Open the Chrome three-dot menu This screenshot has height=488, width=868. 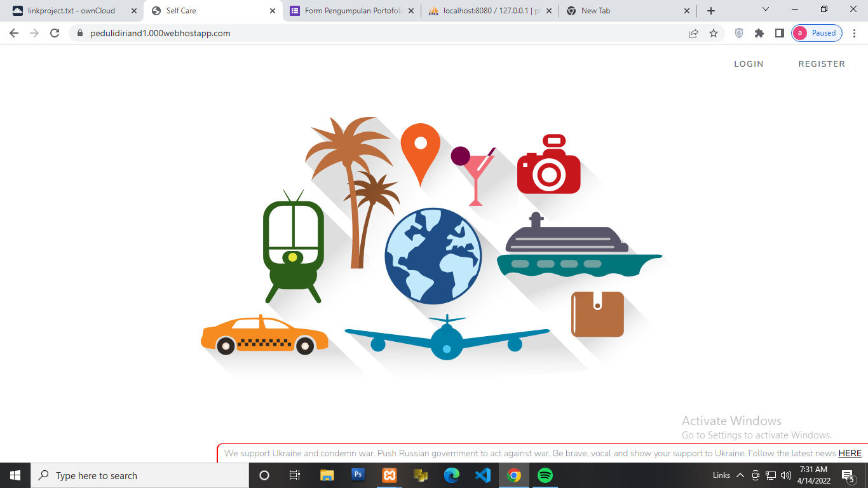(x=854, y=33)
